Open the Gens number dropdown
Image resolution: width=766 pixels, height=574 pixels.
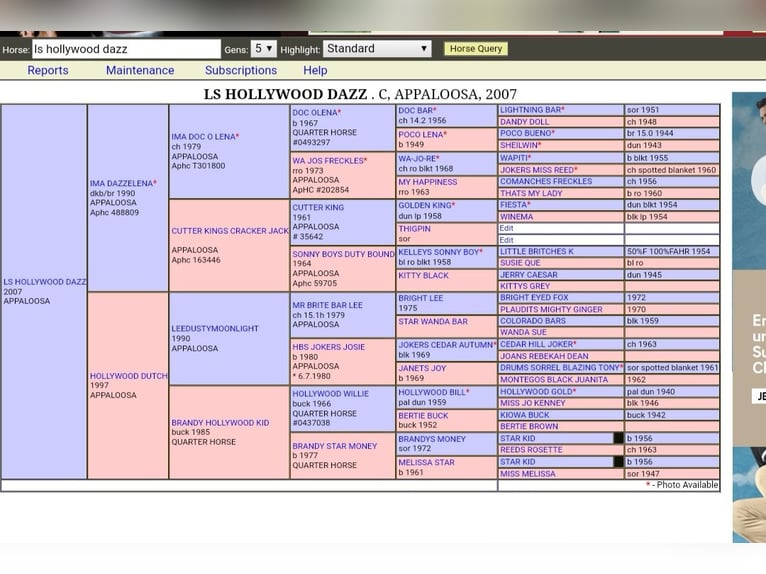pos(264,48)
